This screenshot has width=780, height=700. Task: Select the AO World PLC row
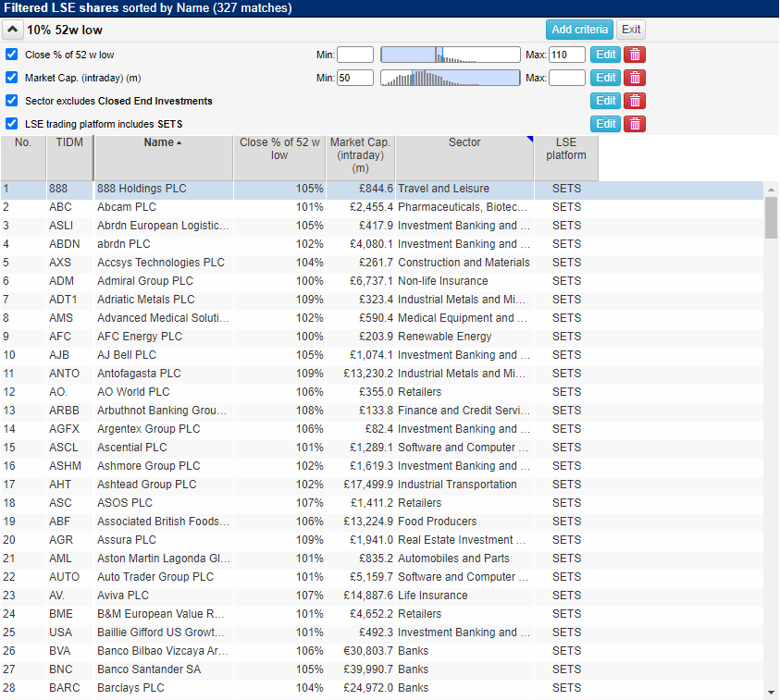(x=382, y=392)
